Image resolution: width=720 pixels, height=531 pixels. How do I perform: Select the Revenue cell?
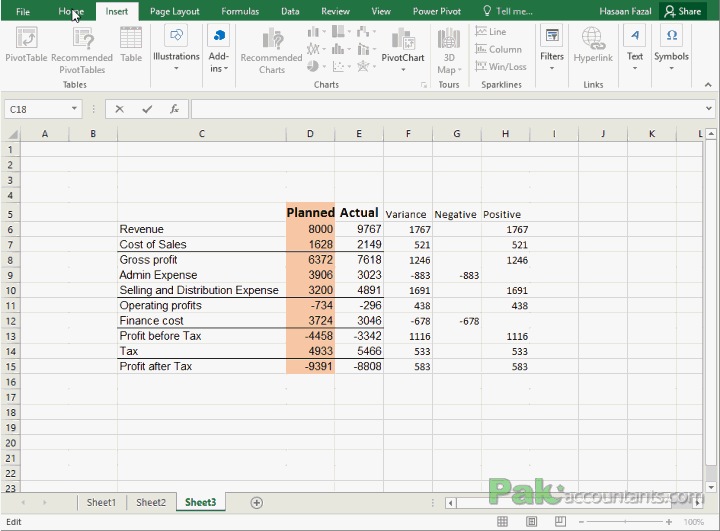202,229
